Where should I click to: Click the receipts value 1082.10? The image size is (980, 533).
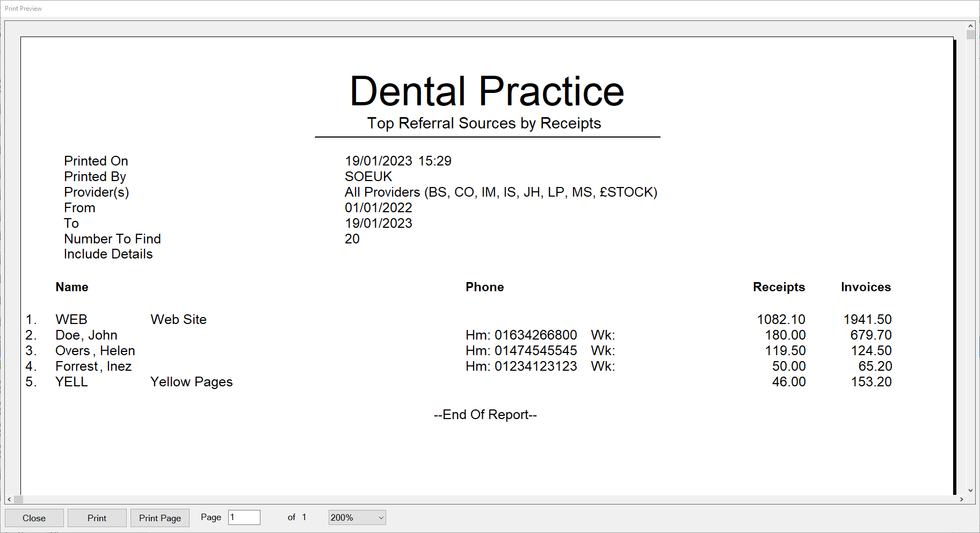[x=781, y=319]
